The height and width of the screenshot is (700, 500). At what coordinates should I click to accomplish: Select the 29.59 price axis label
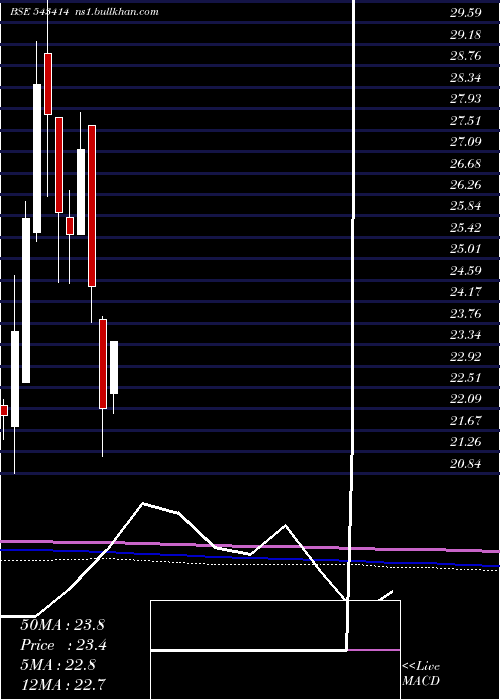pyautogui.click(x=466, y=13)
